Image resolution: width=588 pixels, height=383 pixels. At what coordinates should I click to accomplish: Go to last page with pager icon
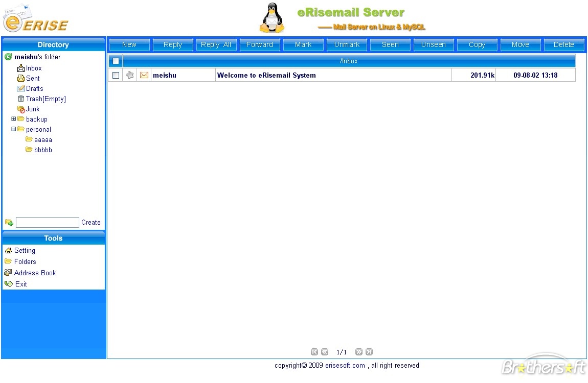click(x=369, y=351)
